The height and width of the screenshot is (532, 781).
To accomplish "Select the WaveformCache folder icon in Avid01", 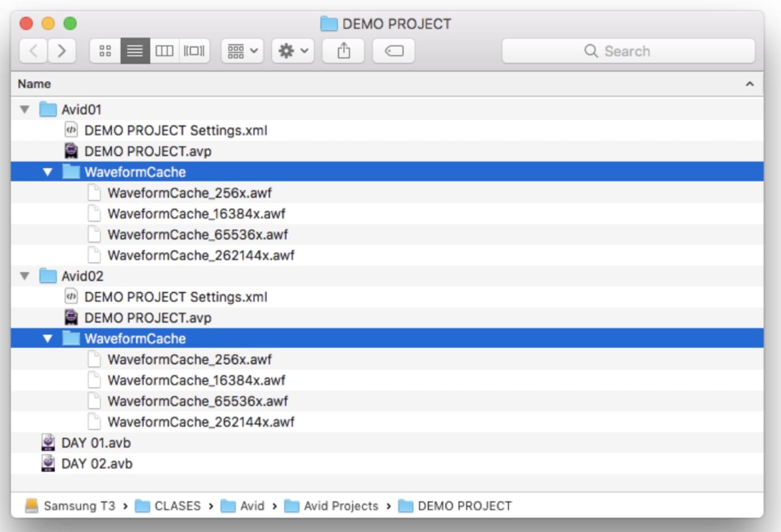I will [71, 171].
